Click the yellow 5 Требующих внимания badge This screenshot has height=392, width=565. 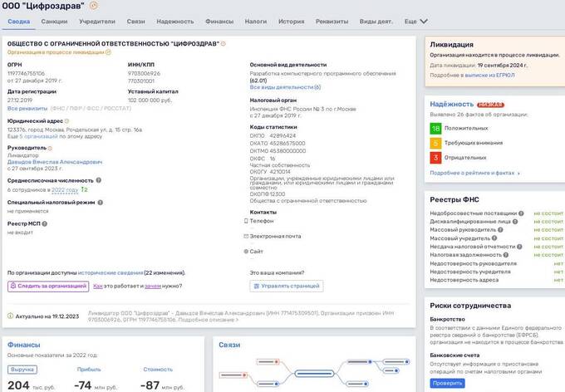coord(435,143)
